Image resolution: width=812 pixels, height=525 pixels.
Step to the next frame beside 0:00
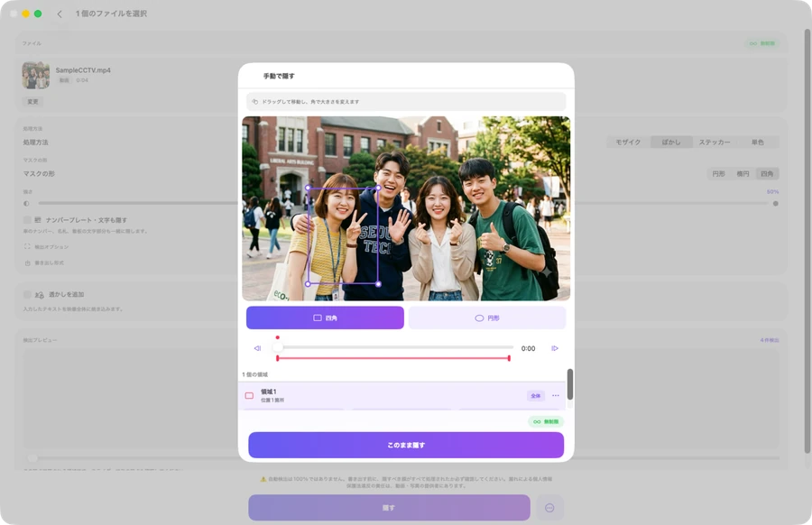(555, 348)
